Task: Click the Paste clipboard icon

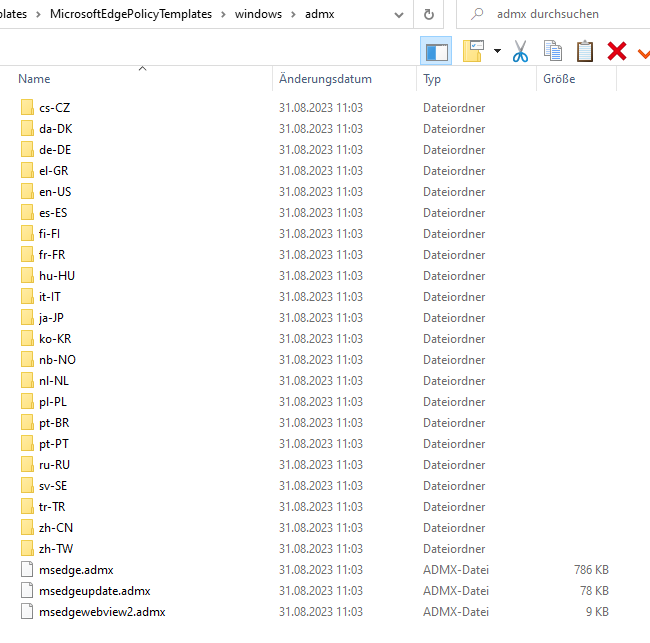Action: [x=585, y=51]
